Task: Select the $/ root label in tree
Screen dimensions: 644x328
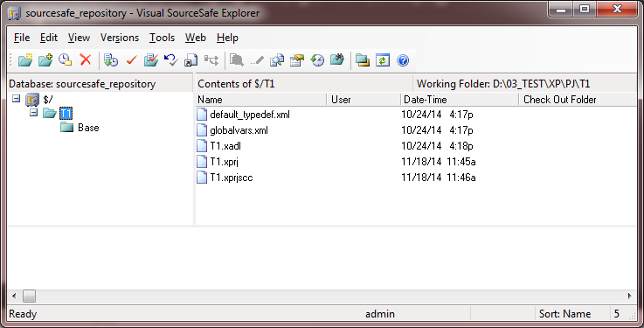Action: coord(48,99)
